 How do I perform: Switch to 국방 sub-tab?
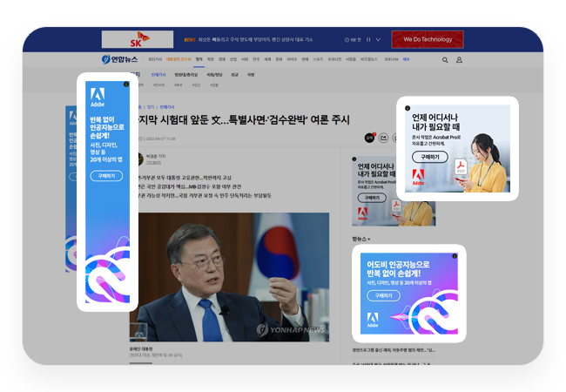251,75
